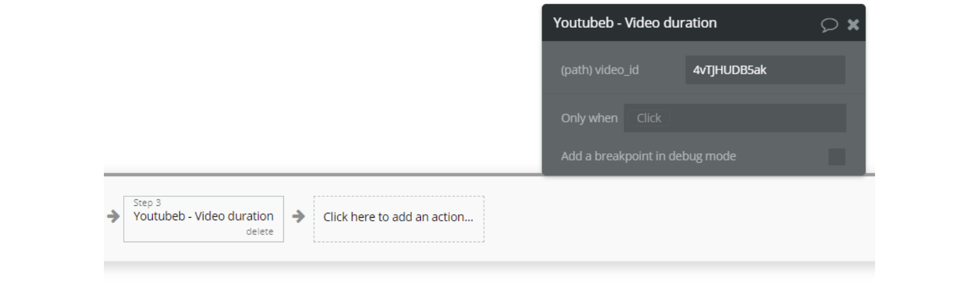Click the dashed 'Click' placeholder in Only when
The width and height of the screenshot is (980, 293).
coord(649,118)
